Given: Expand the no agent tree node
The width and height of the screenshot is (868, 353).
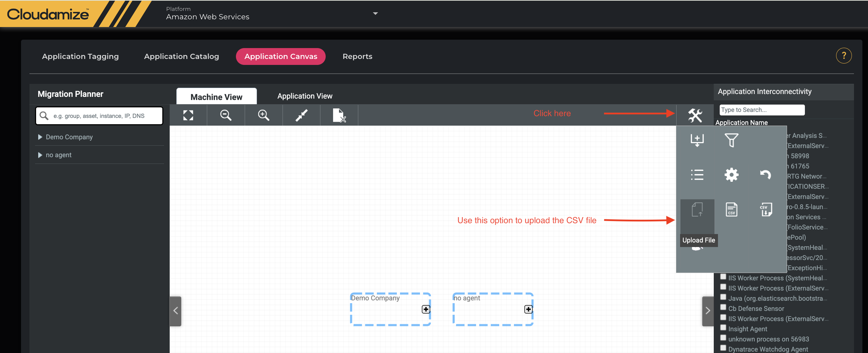Looking at the screenshot, I should pyautogui.click(x=40, y=155).
